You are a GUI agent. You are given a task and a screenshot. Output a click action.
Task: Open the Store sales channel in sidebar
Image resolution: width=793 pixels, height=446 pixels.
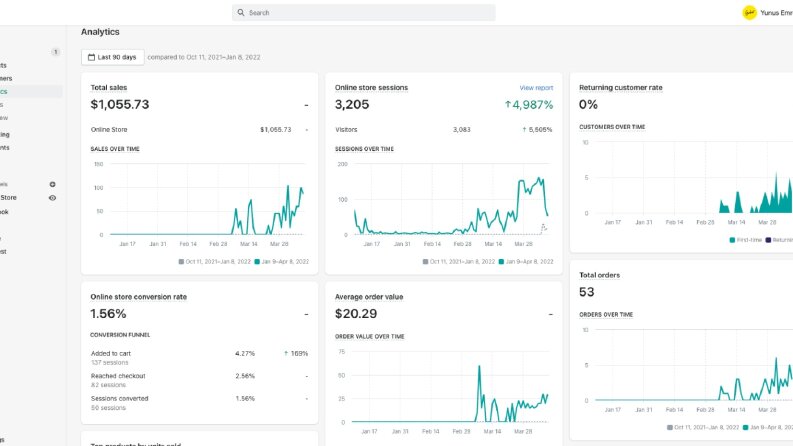click(x=9, y=198)
